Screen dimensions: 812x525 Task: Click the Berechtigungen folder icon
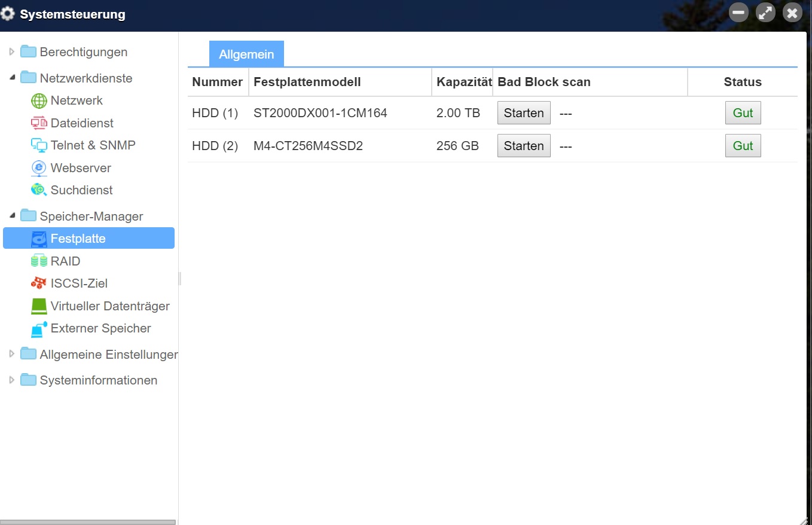point(28,52)
